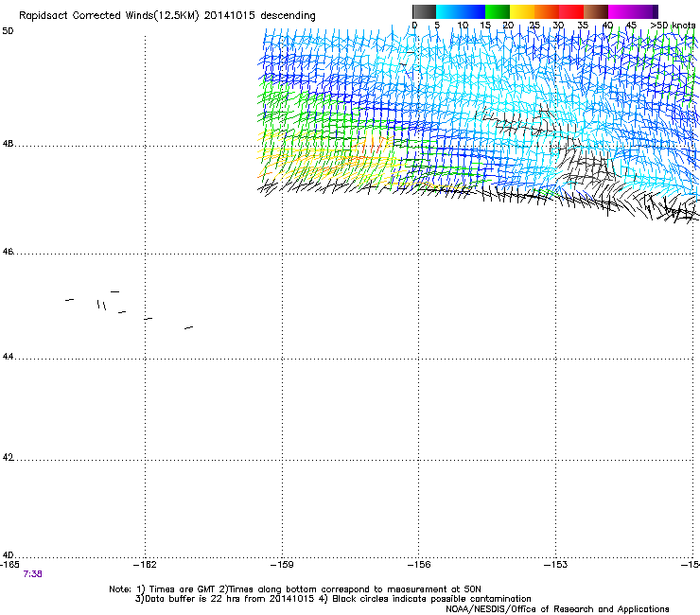Click the latitude label '48'
This screenshot has height=615, width=700.
click(8, 144)
